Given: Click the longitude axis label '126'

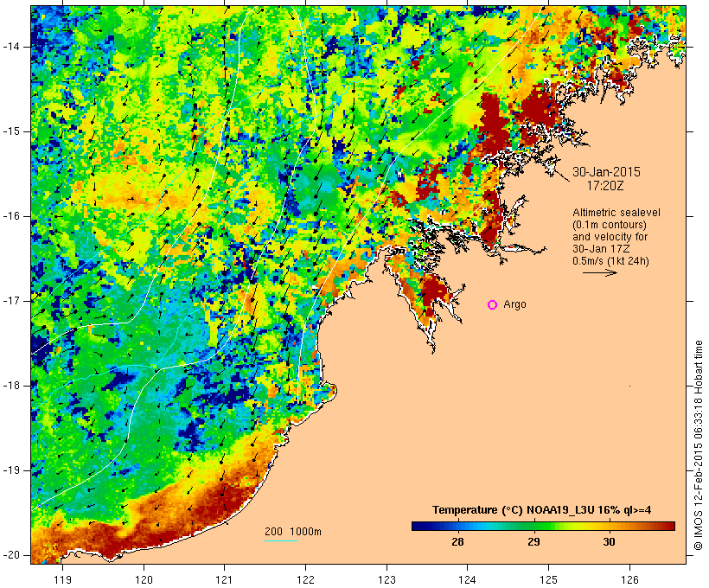Looking at the screenshot, I should pos(629,579).
